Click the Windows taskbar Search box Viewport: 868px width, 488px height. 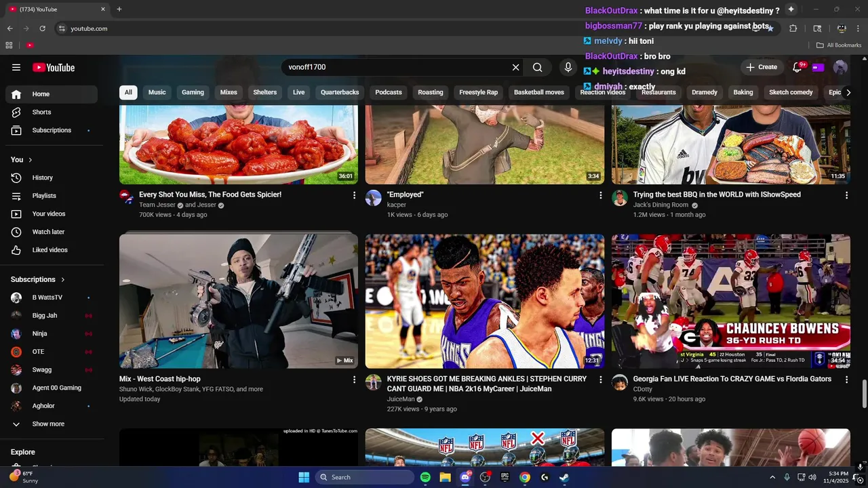[366, 477]
